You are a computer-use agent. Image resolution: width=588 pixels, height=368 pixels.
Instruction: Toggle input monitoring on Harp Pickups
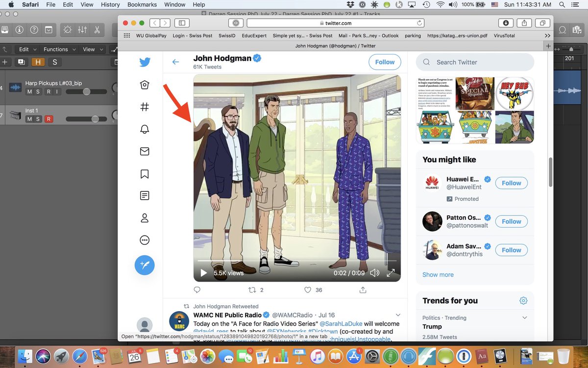click(x=57, y=92)
